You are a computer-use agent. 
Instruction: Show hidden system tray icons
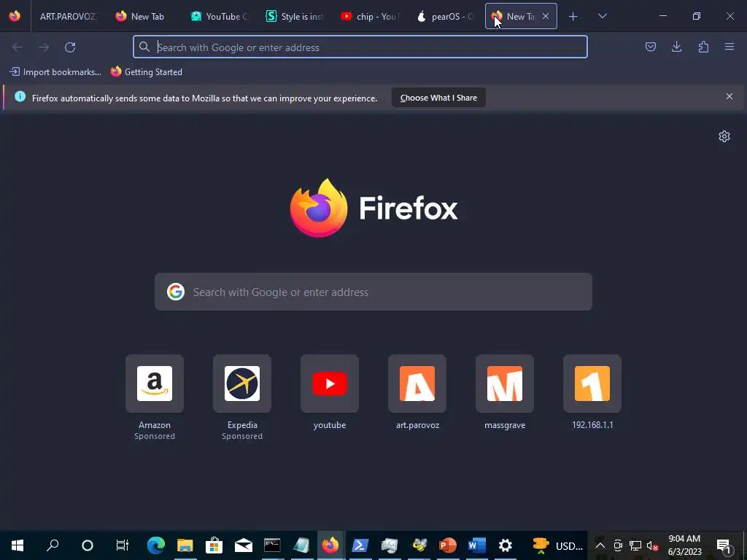point(600,545)
